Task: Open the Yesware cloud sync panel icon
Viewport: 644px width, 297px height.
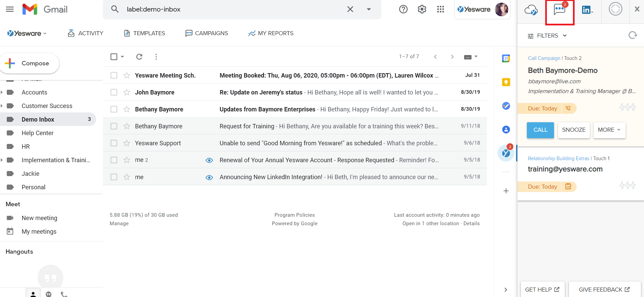Action: tap(531, 10)
